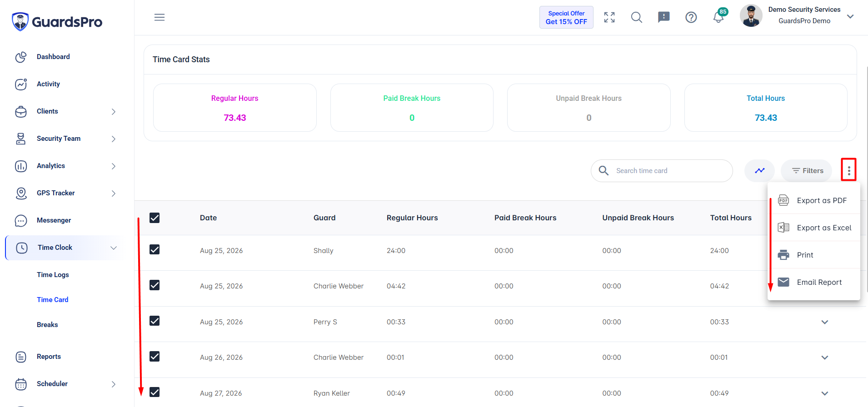The width and height of the screenshot is (868, 407).
Task: Collapse the Time Clock submenu chevron
Action: [x=114, y=248]
